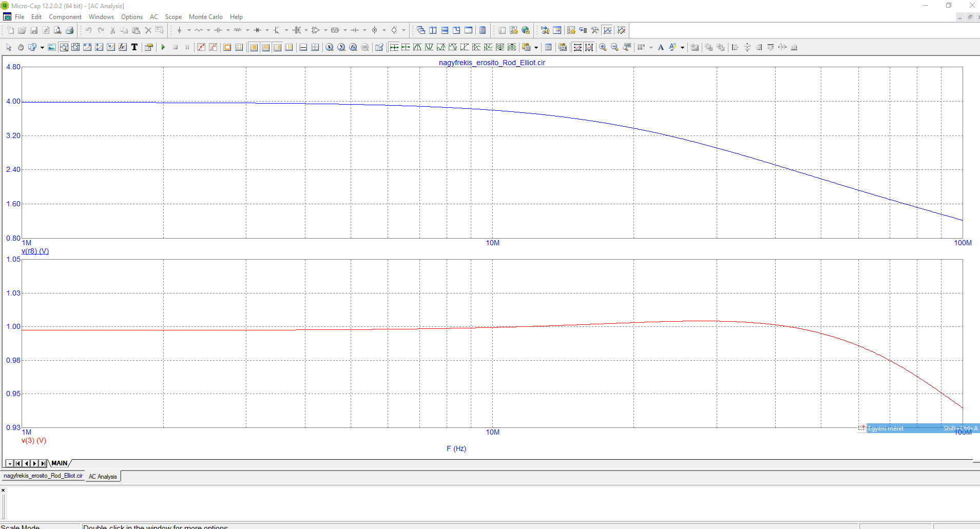Expand the Resistor component dropdown arrow
The height and width of the screenshot is (529, 980).
(x=208, y=30)
